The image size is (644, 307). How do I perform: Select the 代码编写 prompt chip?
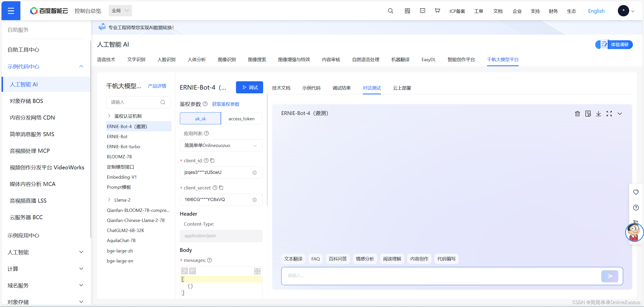(x=446, y=259)
